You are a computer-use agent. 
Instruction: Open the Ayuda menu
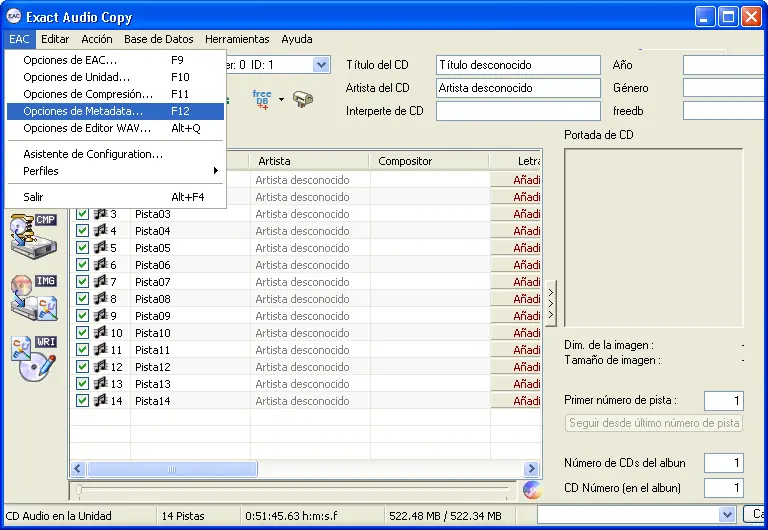(x=297, y=39)
